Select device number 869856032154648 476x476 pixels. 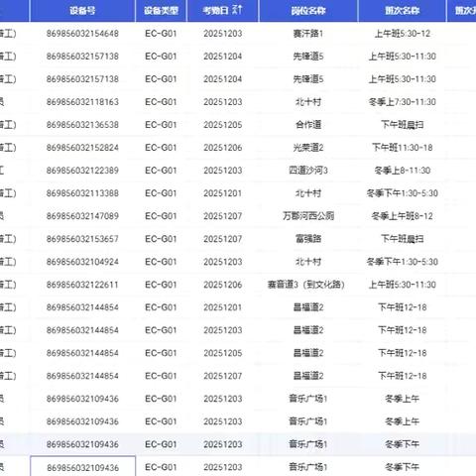coord(82,34)
